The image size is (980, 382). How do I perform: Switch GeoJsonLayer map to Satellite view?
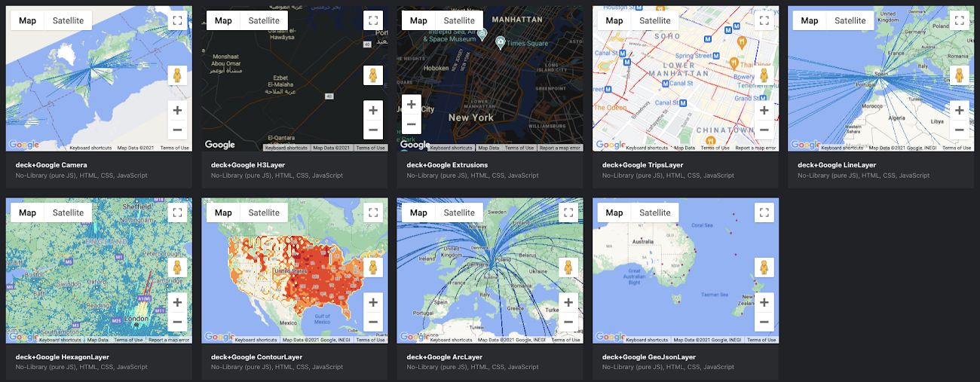point(654,212)
